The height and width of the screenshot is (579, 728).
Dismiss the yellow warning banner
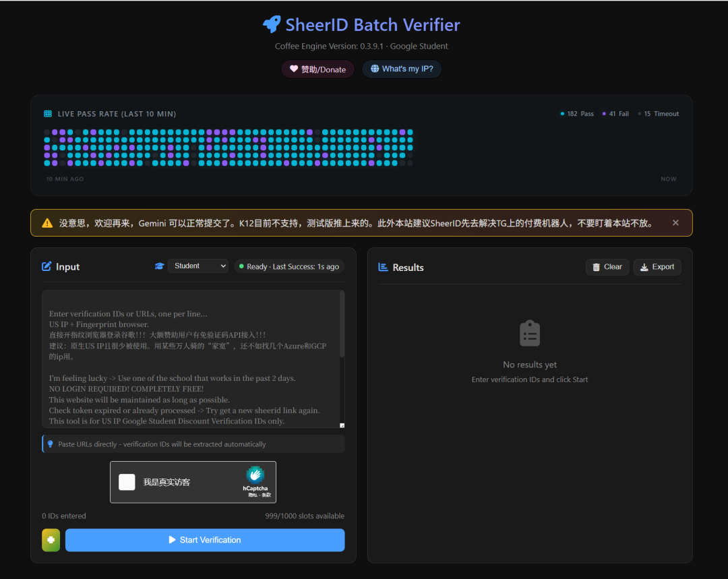[x=675, y=223]
